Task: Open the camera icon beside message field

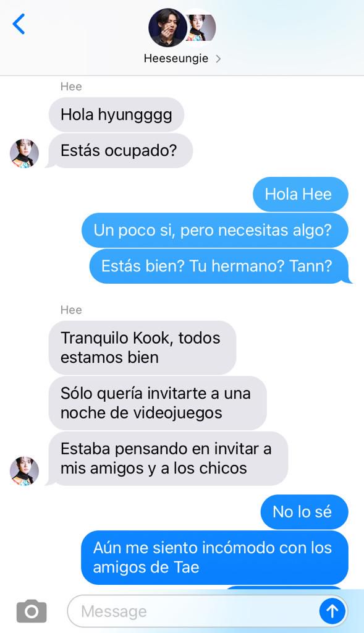Action: pyautogui.click(x=32, y=611)
